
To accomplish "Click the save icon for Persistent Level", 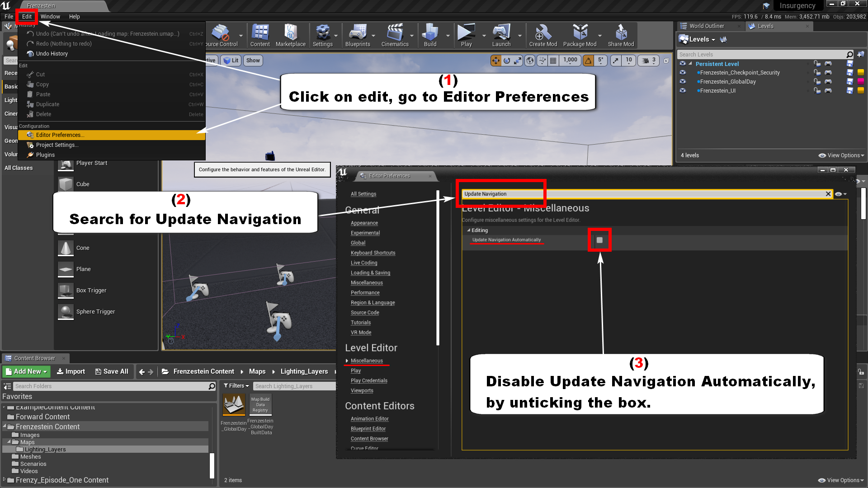I will pyautogui.click(x=850, y=64).
